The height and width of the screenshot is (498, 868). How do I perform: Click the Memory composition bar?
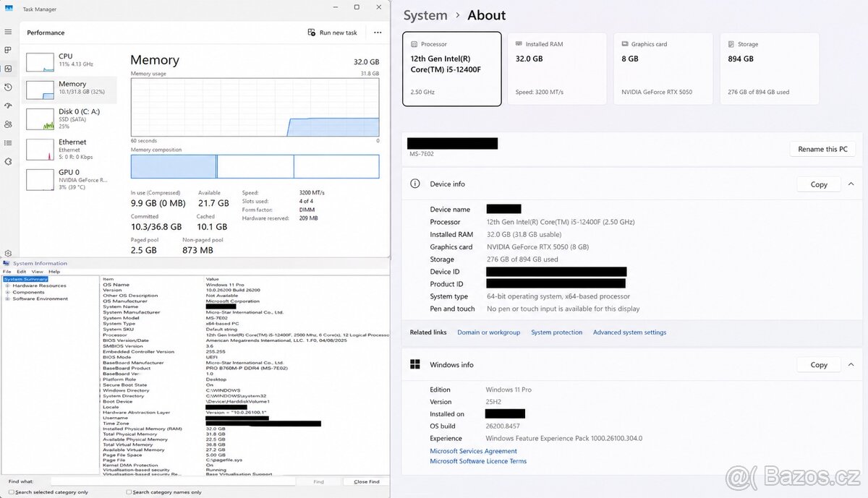click(255, 166)
